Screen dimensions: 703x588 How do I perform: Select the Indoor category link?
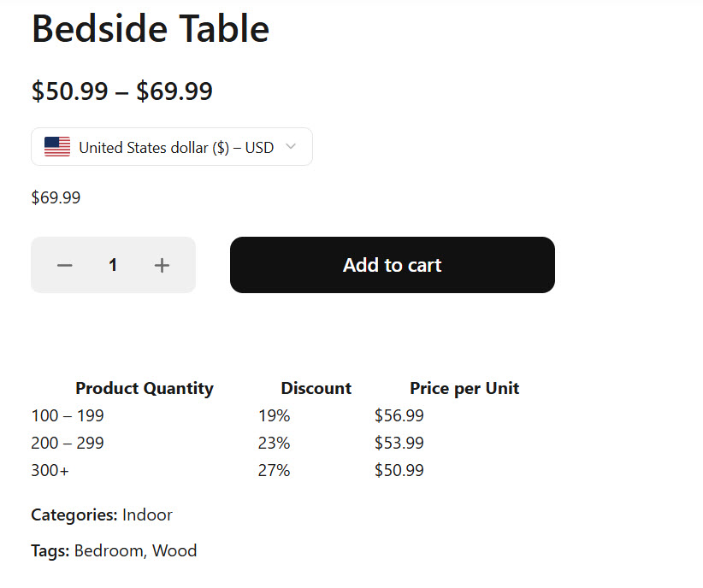(148, 514)
